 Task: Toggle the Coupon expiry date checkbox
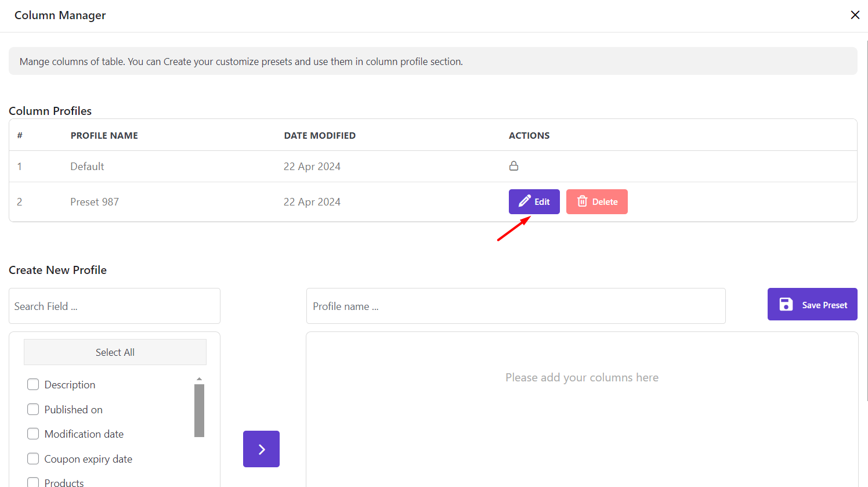coord(34,459)
